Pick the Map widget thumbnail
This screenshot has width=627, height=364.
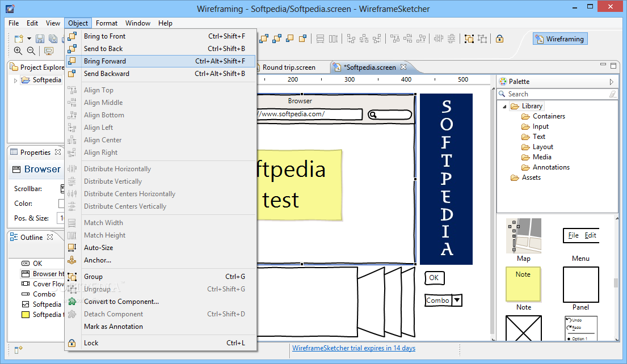[523, 236]
